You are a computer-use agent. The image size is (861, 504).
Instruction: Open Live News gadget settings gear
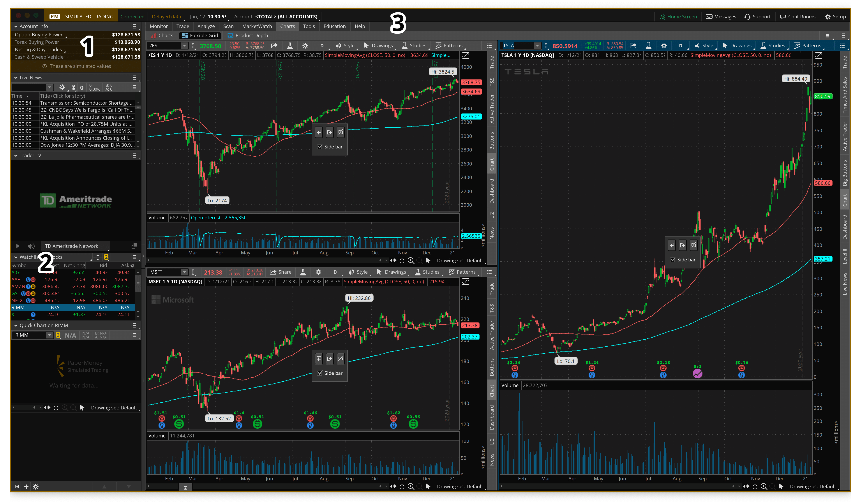click(62, 88)
